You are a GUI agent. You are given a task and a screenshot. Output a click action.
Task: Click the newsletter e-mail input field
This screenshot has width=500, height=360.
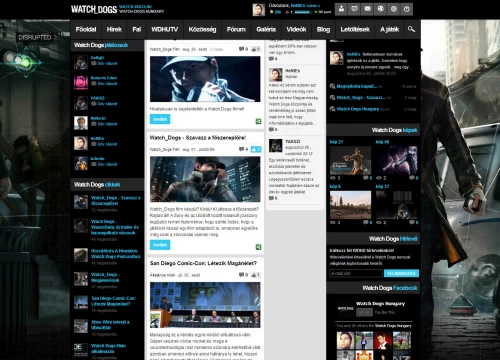click(356, 273)
